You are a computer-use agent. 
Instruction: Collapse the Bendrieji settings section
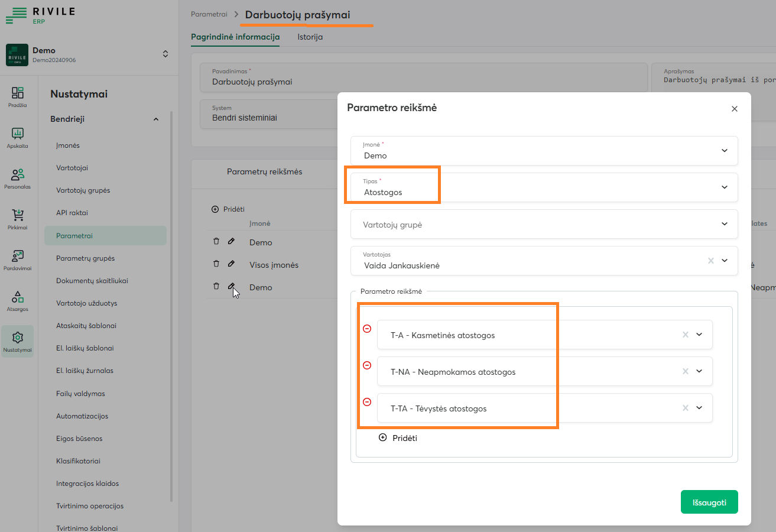[x=156, y=119]
